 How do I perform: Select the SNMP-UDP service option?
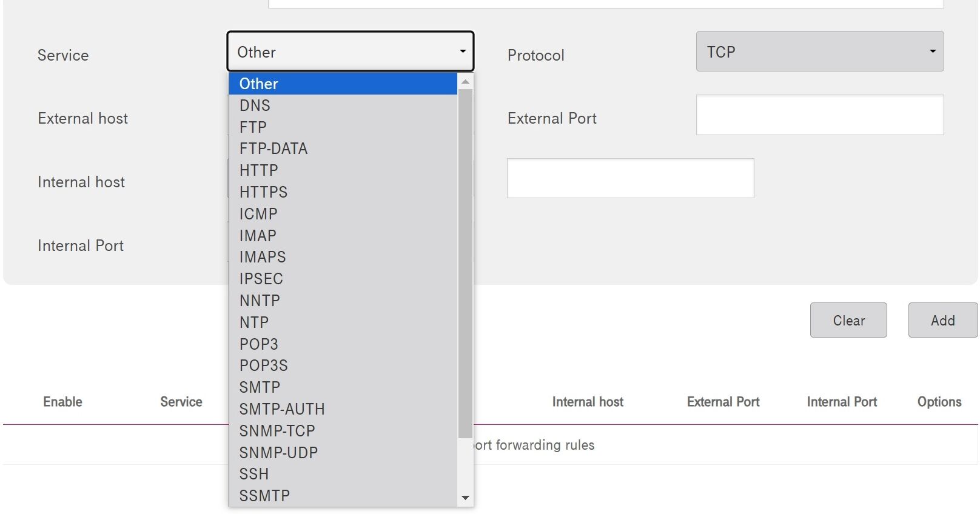coord(278,453)
